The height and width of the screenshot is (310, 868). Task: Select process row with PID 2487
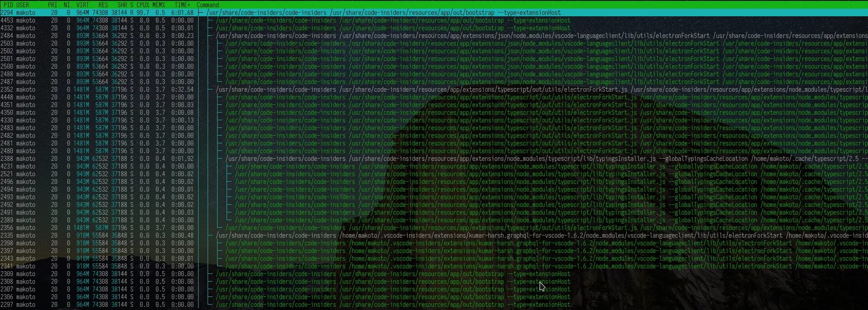pos(434,82)
